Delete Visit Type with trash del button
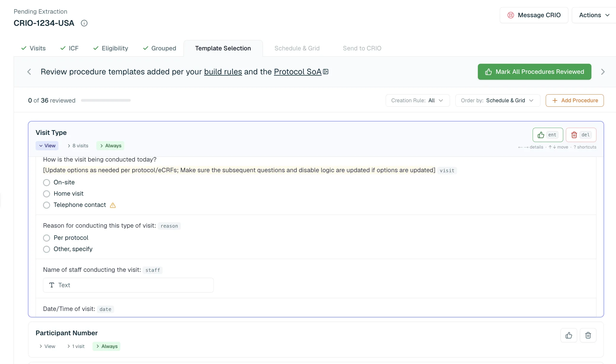The height and width of the screenshot is (364, 616). (581, 135)
